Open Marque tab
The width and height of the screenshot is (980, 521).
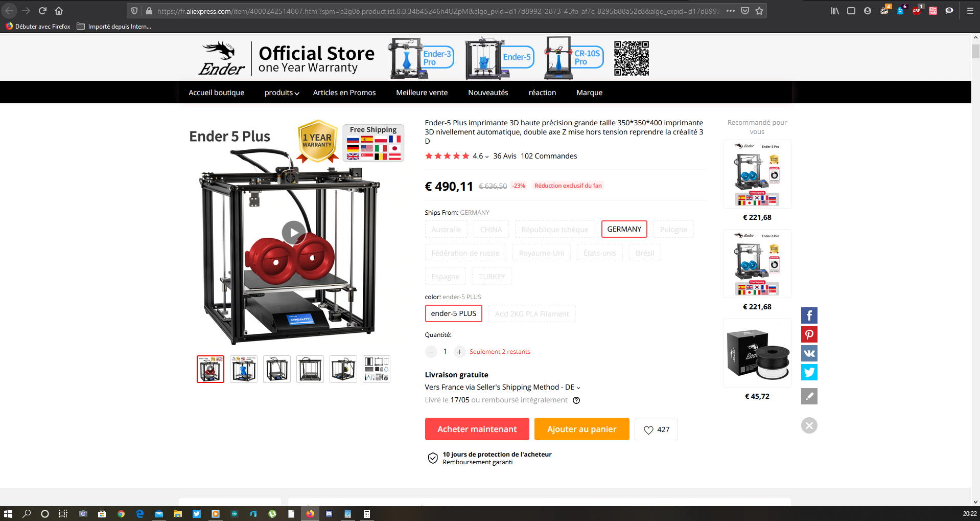tap(590, 93)
